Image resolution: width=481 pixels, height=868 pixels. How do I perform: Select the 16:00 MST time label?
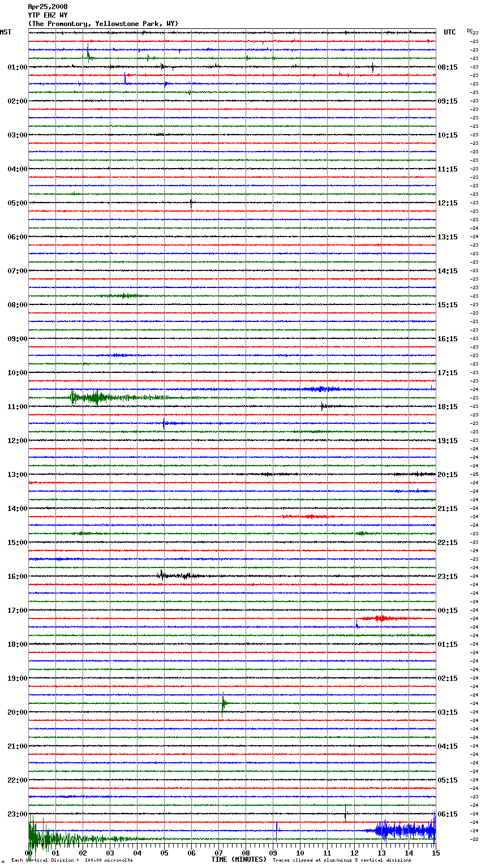[17, 577]
